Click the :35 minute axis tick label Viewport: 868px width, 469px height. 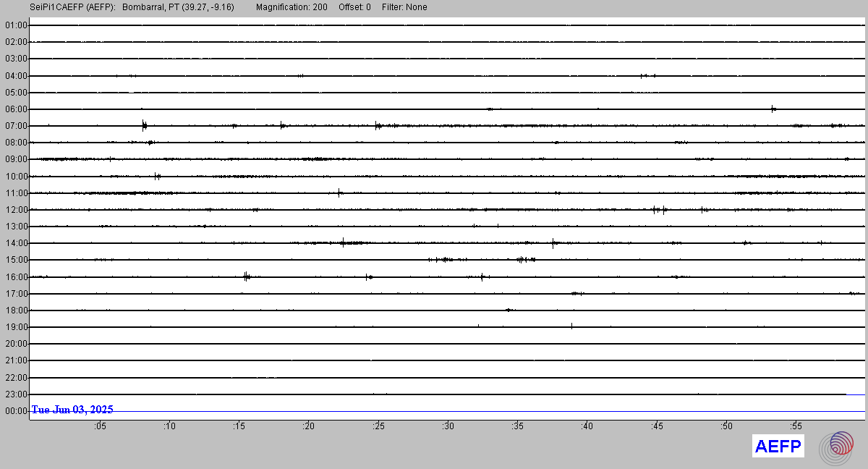click(x=517, y=426)
